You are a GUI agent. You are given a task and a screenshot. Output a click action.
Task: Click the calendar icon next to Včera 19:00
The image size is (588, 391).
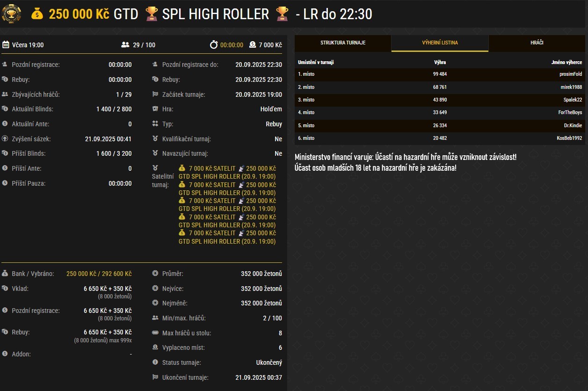pos(6,44)
